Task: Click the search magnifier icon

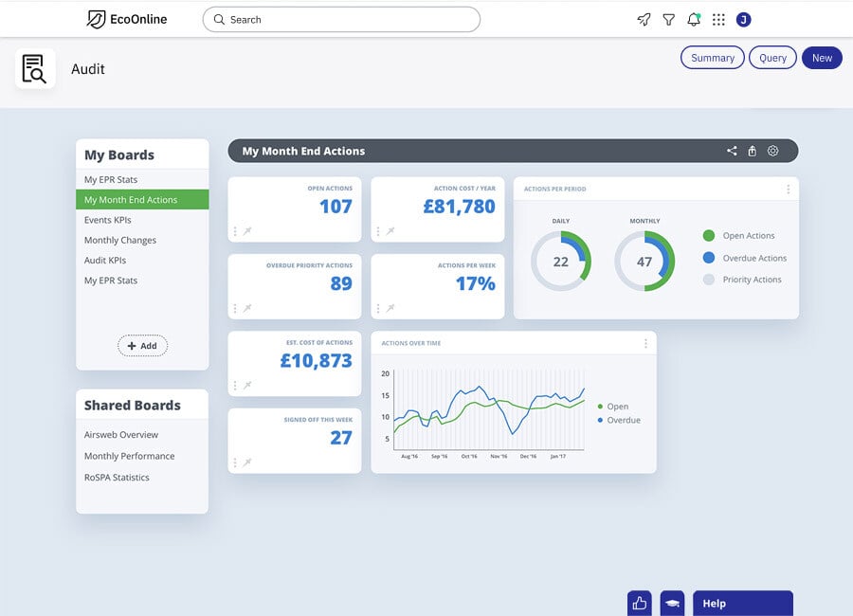Action: (x=219, y=20)
